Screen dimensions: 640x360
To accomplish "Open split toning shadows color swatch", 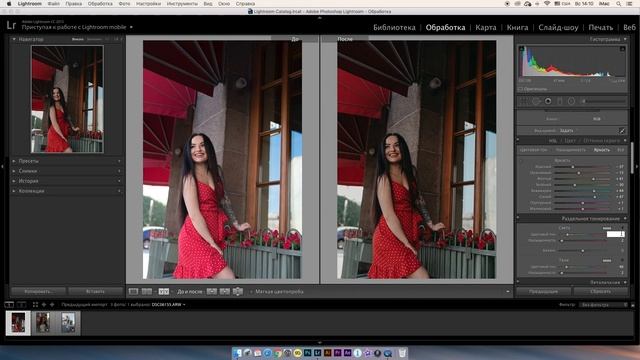I will 607,260.
